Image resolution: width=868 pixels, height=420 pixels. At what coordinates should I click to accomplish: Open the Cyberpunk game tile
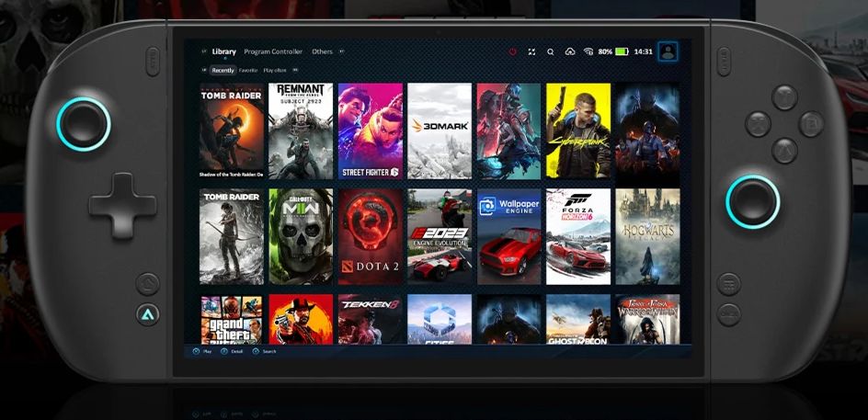578,131
